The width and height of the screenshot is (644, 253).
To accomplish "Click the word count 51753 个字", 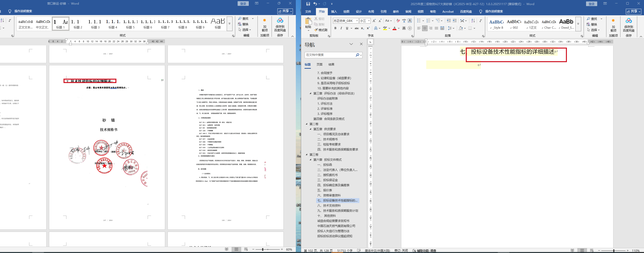I will click(x=345, y=251).
